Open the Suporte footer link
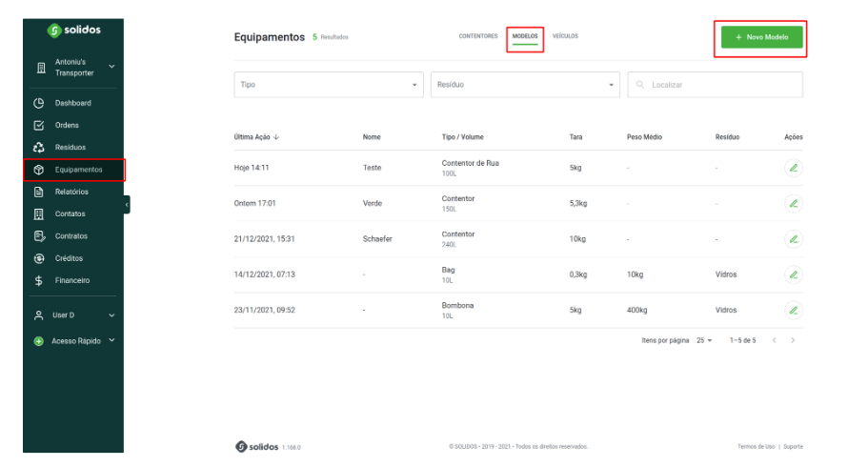 click(794, 446)
